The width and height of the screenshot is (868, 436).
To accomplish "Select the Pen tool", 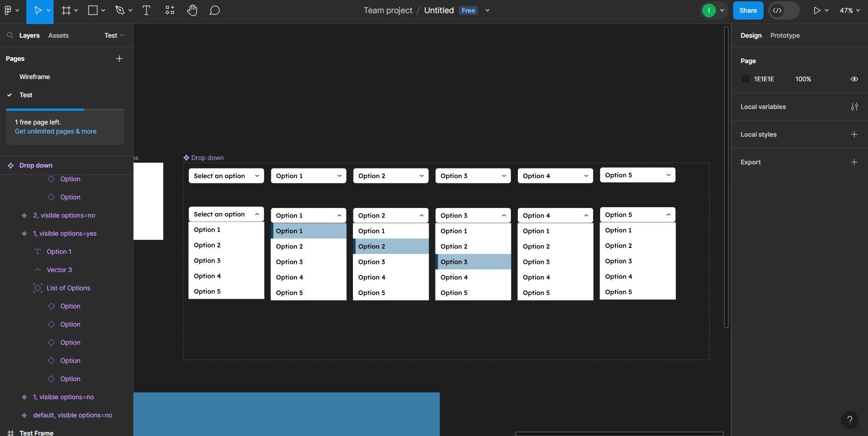I will [120, 10].
